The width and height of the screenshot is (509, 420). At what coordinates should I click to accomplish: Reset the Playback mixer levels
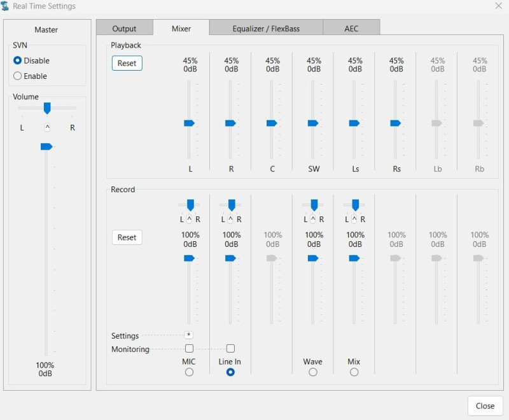(127, 64)
